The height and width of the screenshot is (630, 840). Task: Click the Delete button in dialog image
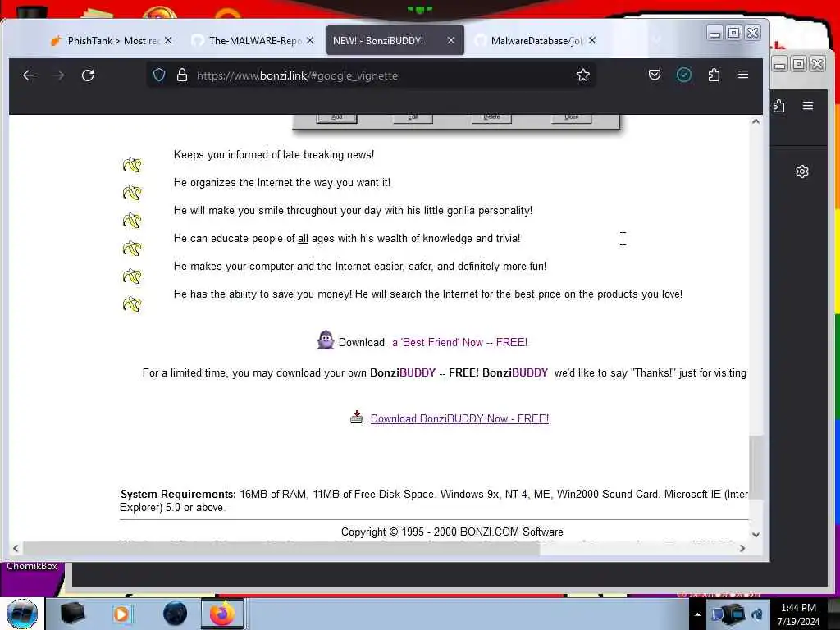coord(491,117)
